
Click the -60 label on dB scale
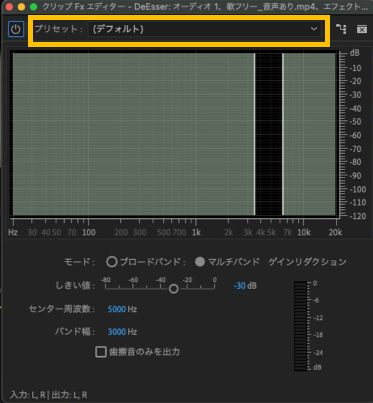355,135
